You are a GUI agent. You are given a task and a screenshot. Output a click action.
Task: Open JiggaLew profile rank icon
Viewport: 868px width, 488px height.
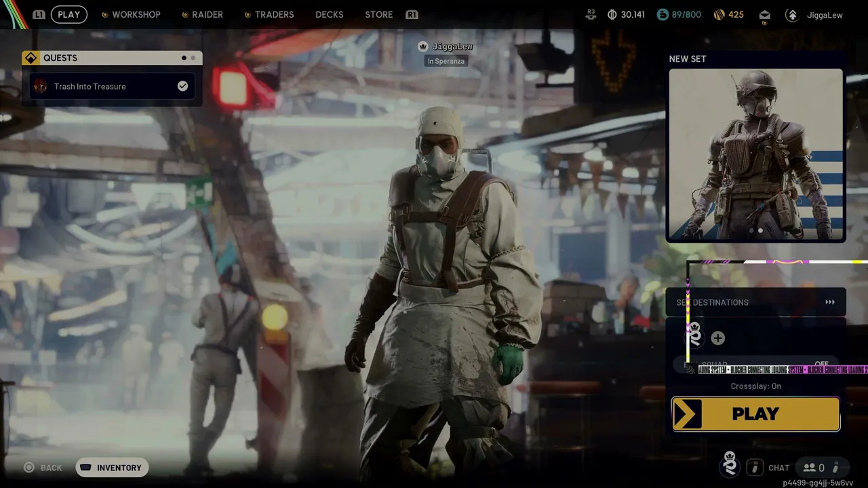point(791,14)
